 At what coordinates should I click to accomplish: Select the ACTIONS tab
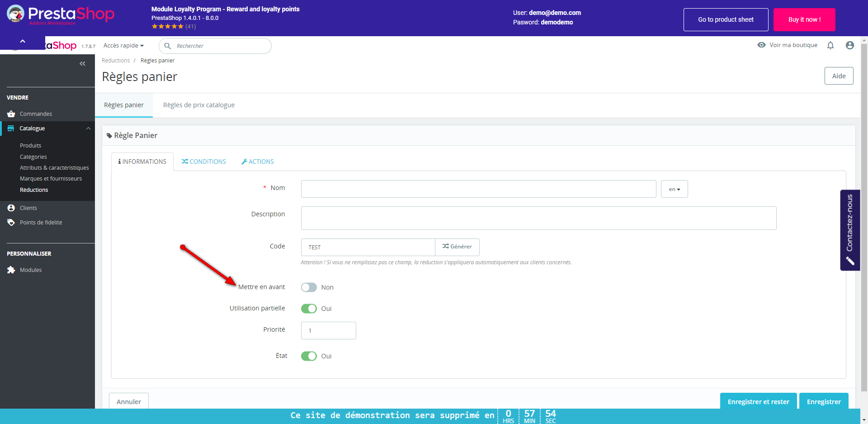pyautogui.click(x=258, y=162)
